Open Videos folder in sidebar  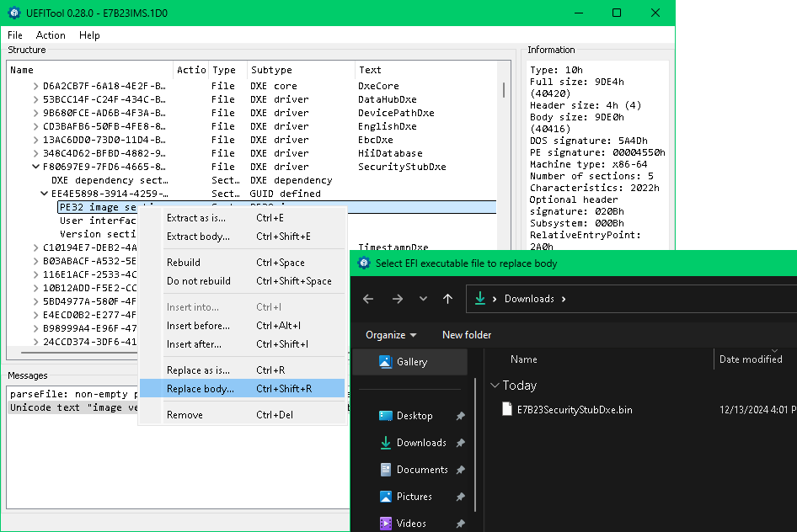(410, 524)
